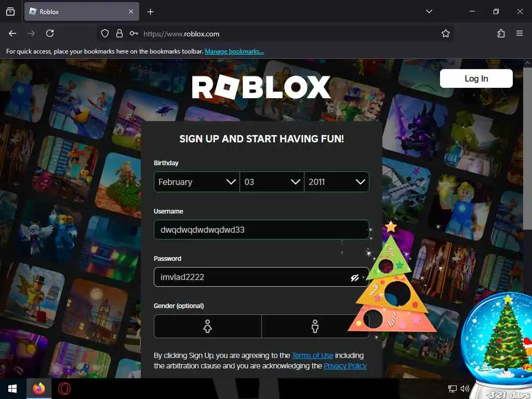
Task: Launch Opera from the taskbar
Action: [64, 389]
